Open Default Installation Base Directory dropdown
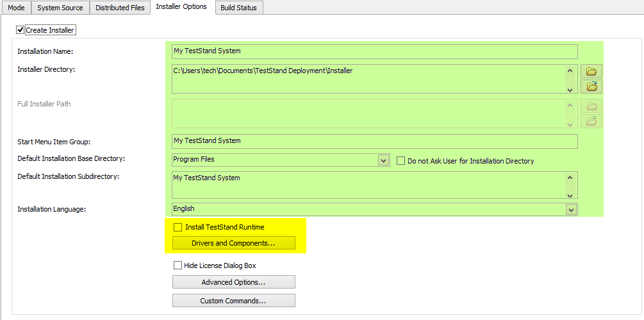Screen dimensions: 644x320 pos(384,160)
